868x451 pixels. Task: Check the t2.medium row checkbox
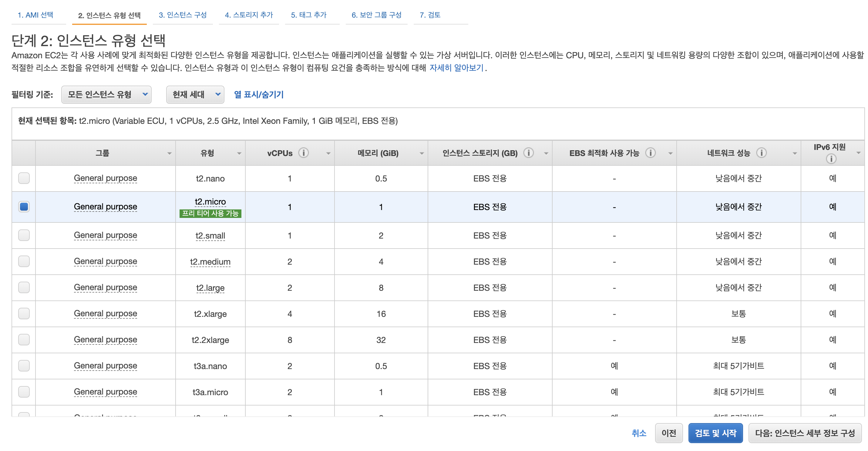pos(24,261)
